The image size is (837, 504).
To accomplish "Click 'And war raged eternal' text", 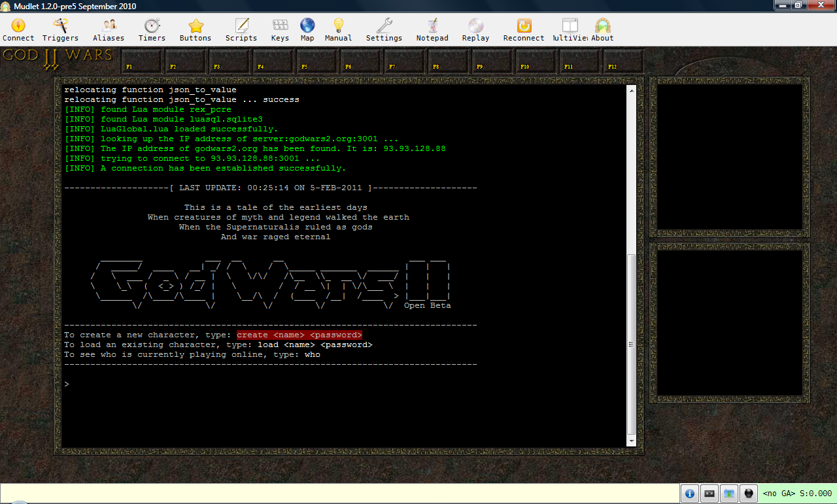I will click(x=276, y=237).
